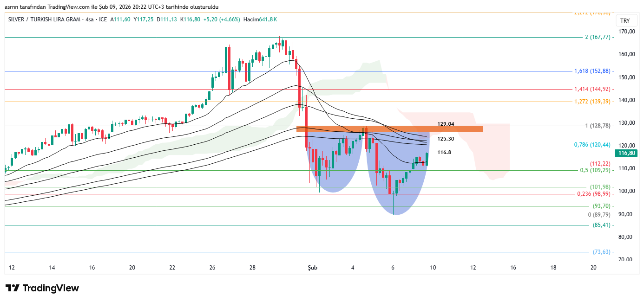Image resolution: width=644 pixels, height=302 pixels.
Task: Select the current price tag 116,80 on axis
Action: click(627, 153)
